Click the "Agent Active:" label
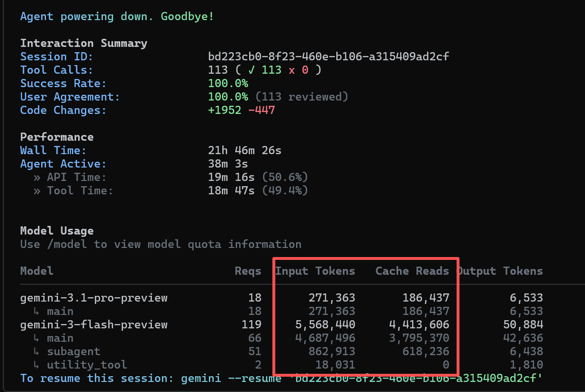 tap(63, 164)
